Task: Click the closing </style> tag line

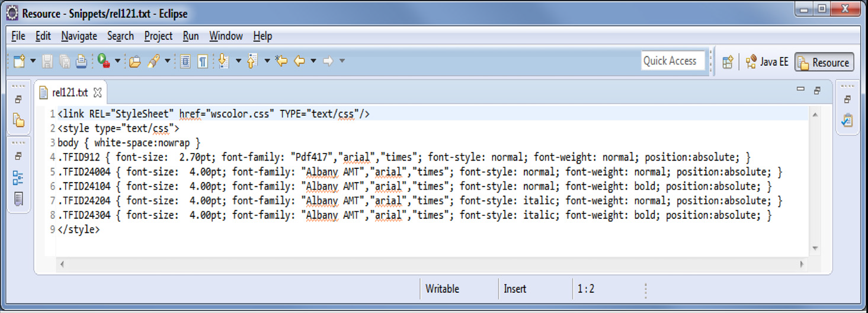Action: coord(79,229)
